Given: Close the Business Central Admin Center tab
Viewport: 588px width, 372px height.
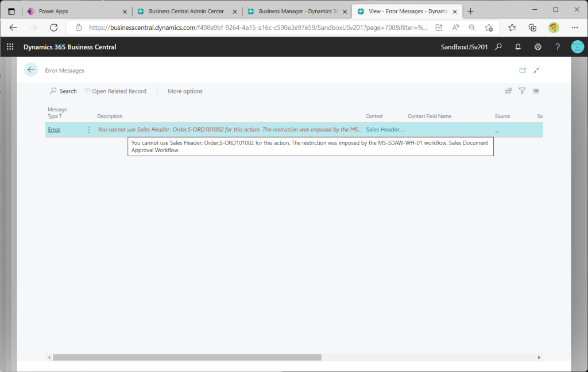Looking at the screenshot, I should (235, 11).
